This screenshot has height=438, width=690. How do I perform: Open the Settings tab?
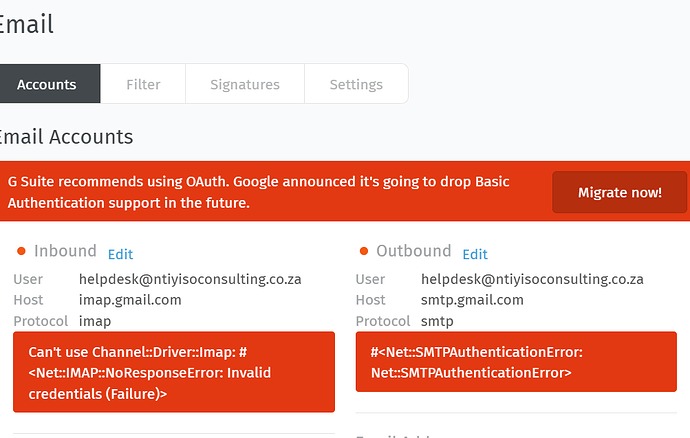click(356, 84)
